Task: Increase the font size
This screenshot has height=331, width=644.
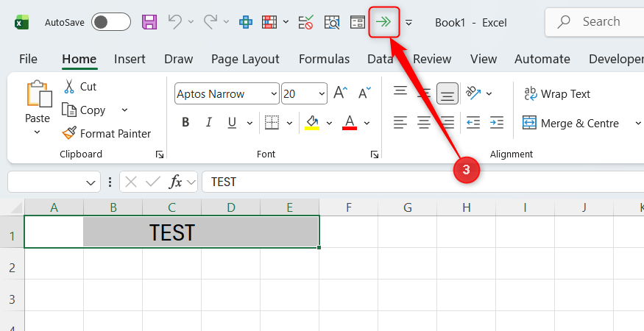Action: [x=341, y=93]
